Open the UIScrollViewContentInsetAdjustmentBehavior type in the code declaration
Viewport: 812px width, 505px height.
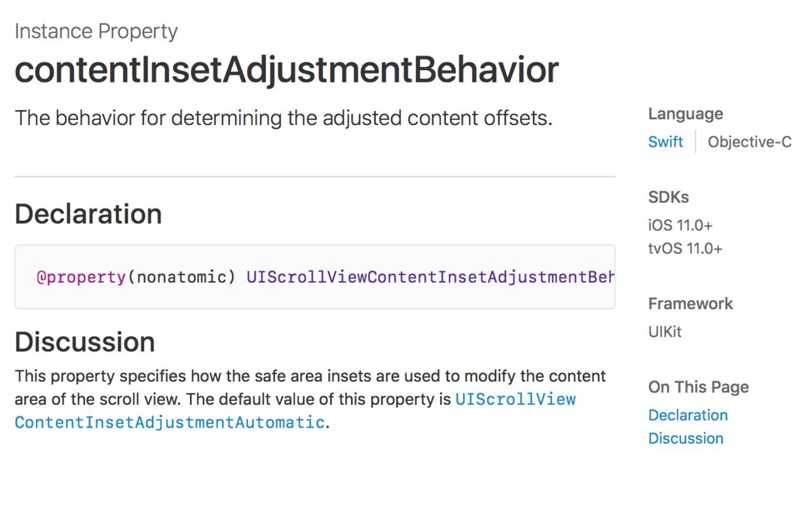430,277
